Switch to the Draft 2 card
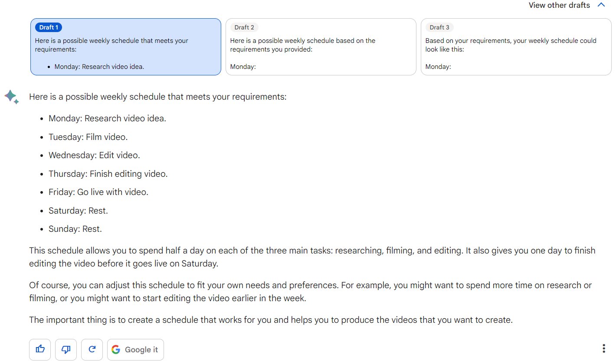This screenshot has width=616, height=364. (x=321, y=47)
